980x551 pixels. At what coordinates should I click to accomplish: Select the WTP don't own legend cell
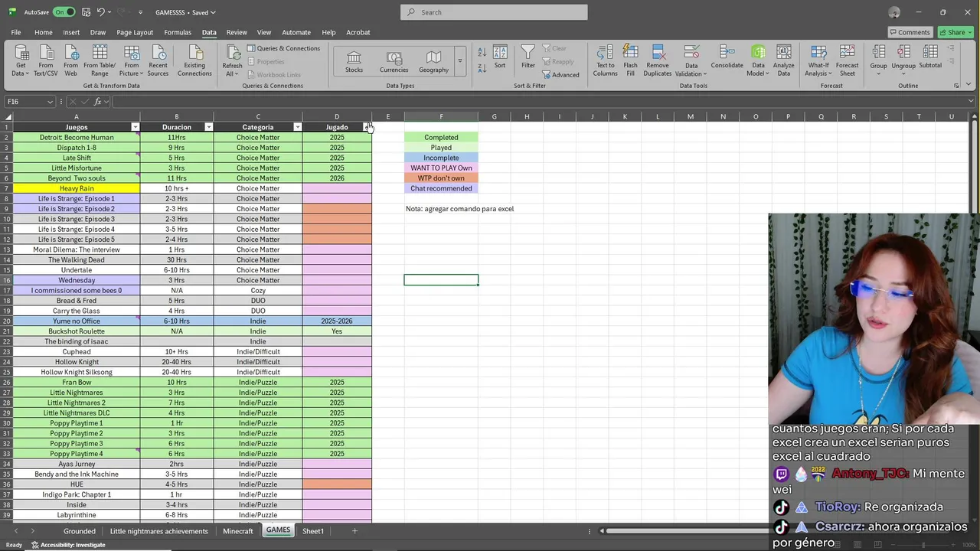coord(441,178)
